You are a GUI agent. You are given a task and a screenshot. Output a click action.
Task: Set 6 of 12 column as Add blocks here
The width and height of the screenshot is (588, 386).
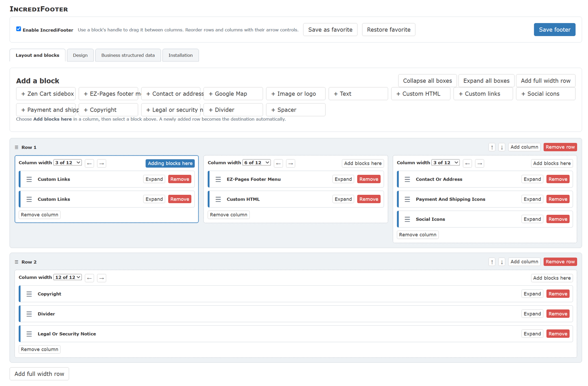tap(363, 163)
